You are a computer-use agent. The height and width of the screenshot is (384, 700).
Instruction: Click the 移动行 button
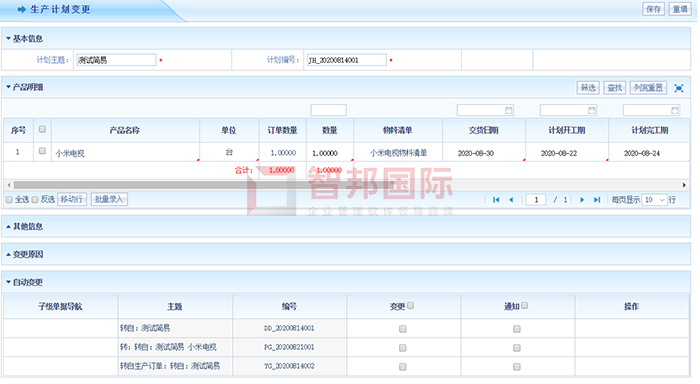[x=72, y=199]
